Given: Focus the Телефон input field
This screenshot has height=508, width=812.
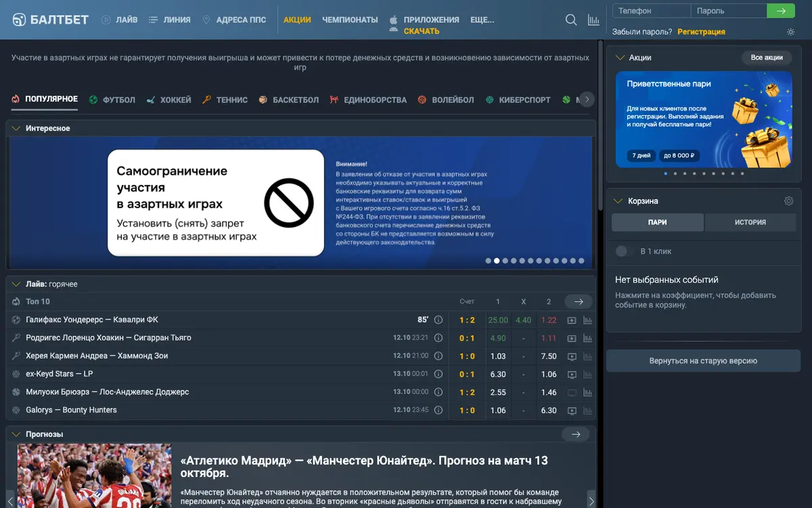Looking at the screenshot, I should (652, 11).
